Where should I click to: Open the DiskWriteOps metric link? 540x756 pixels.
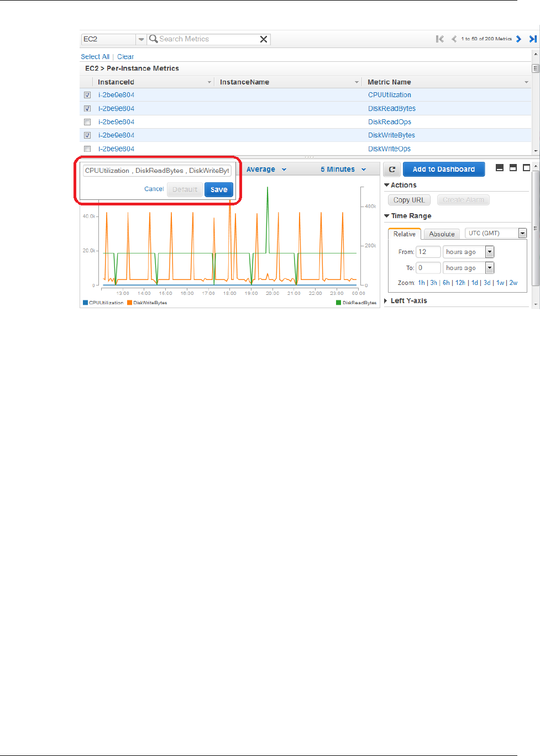pos(390,149)
